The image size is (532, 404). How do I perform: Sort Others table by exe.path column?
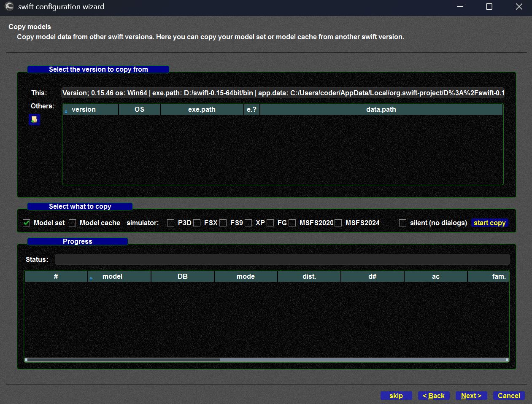pos(202,109)
